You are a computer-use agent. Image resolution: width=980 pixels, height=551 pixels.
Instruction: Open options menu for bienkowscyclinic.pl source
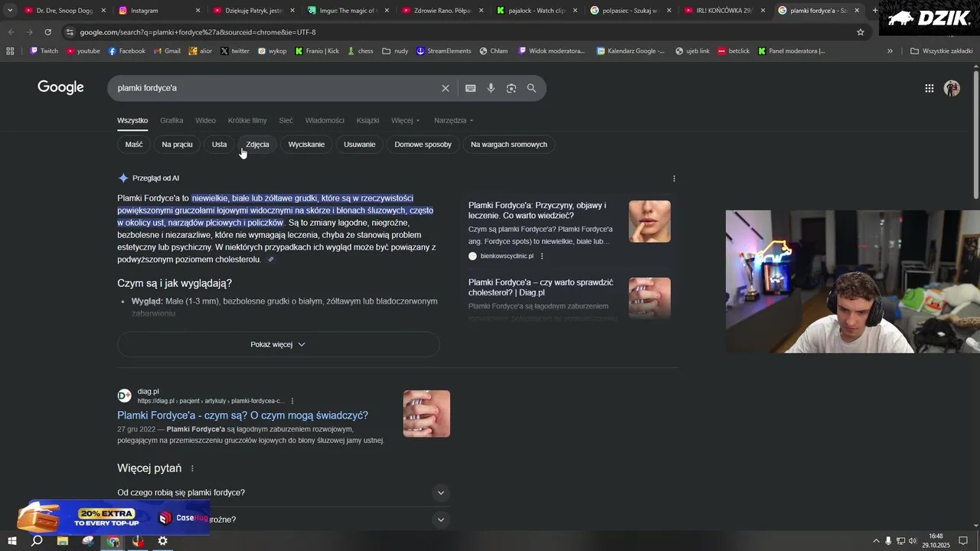[x=542, y=256]
